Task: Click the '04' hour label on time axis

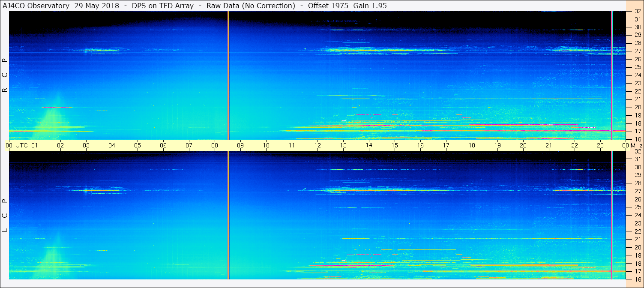Action: pyautogui.click(x=112, y=145)
